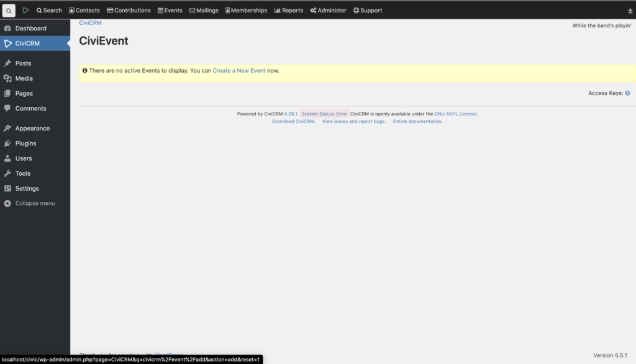Image resolution: width=636 pixels, height=364 pixels.
Task: Open the Reports menu
Action: pos(289,11)
